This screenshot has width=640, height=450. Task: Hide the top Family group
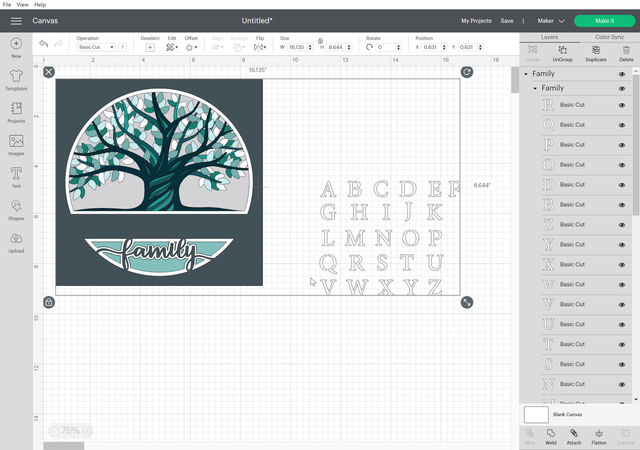click(x=622, y=74)
